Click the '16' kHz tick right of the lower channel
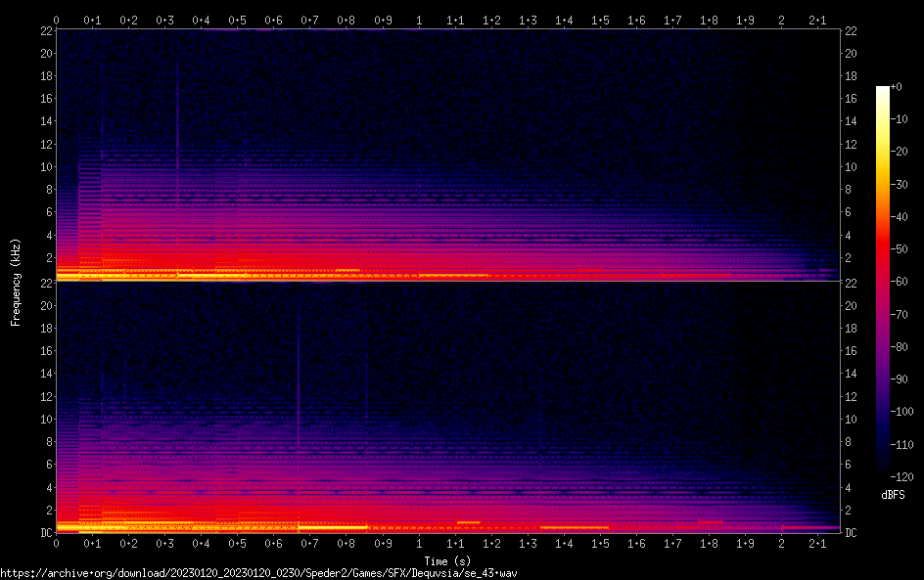 [852, 351]
